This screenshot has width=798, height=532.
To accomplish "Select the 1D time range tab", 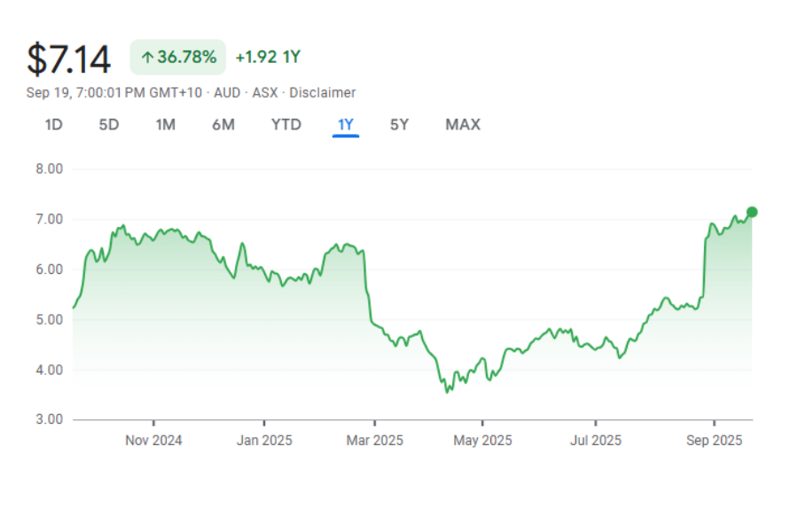I will click(54, 125).
